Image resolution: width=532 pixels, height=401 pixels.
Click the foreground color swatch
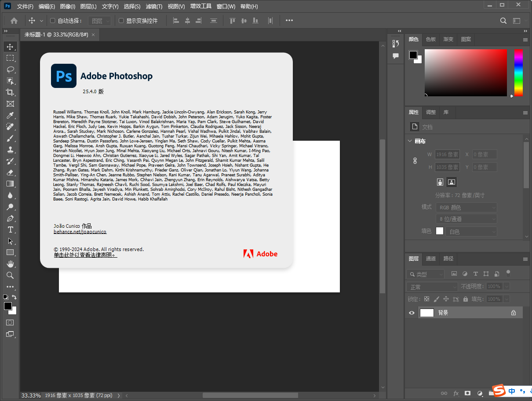point(9,306)
